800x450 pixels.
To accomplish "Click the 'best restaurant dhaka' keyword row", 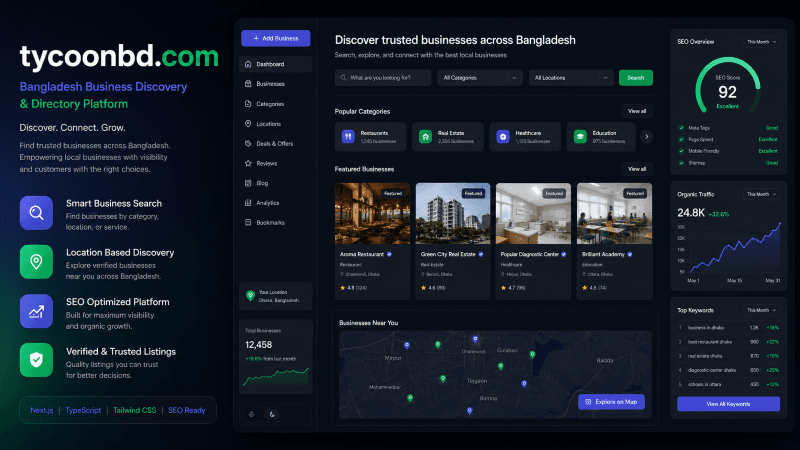I will point(728,342).
